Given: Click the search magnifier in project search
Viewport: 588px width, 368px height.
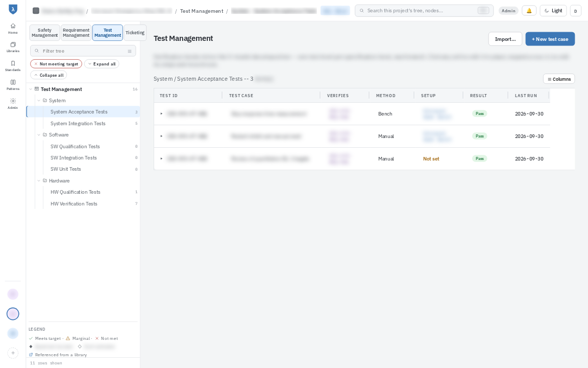Looking at the screenshot, I should pyautogui.click(x=362, y=11).
